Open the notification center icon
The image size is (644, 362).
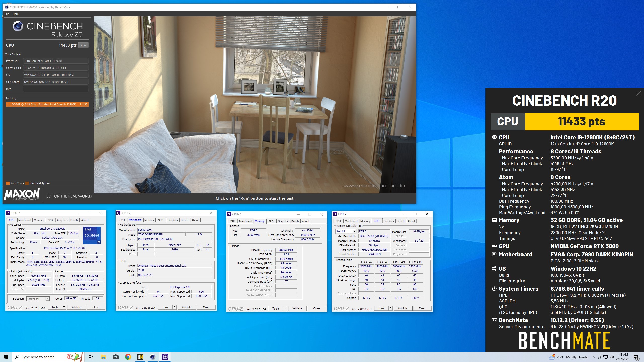coord(636,357)
